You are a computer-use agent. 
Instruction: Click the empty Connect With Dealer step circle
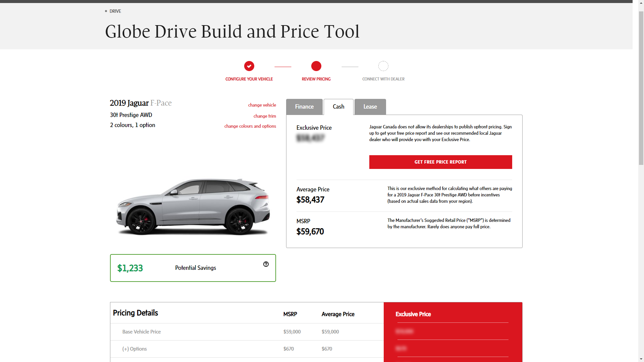point(383,66)
